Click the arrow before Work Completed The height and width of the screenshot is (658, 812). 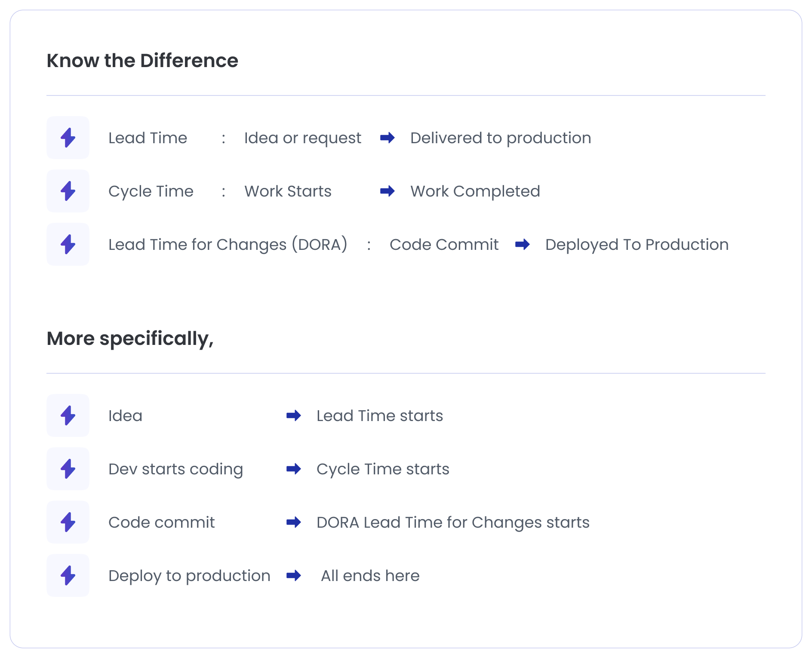387,191
